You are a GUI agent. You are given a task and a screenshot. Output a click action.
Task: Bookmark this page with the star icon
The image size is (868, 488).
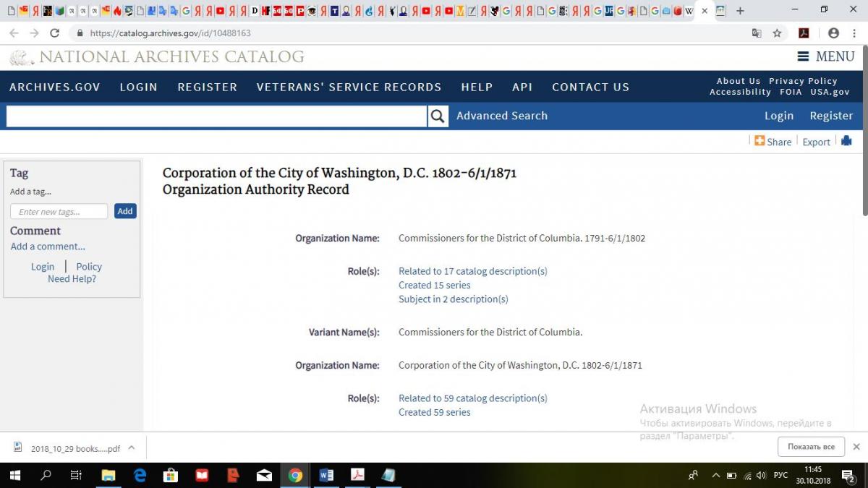tap(777, 33)
